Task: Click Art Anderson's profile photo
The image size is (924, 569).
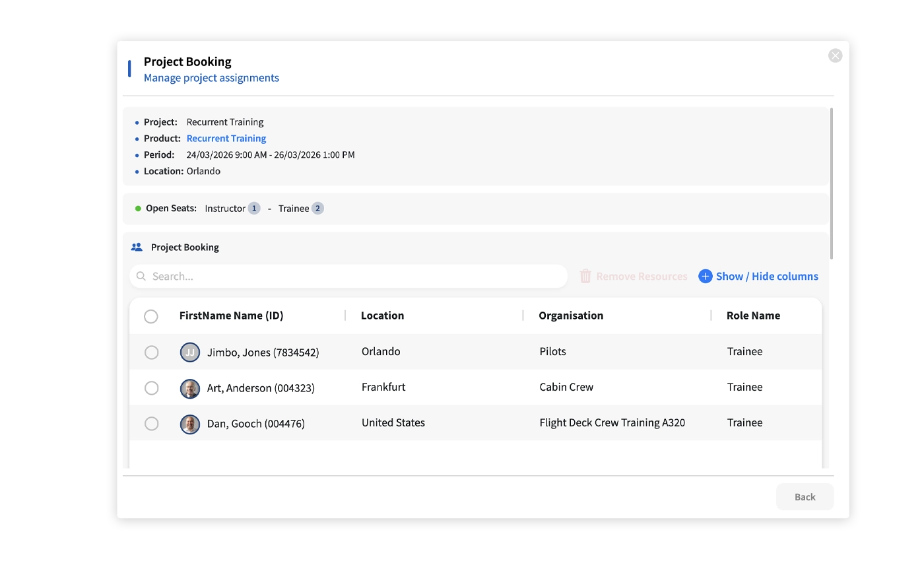Action: click(x=190, y=388)
